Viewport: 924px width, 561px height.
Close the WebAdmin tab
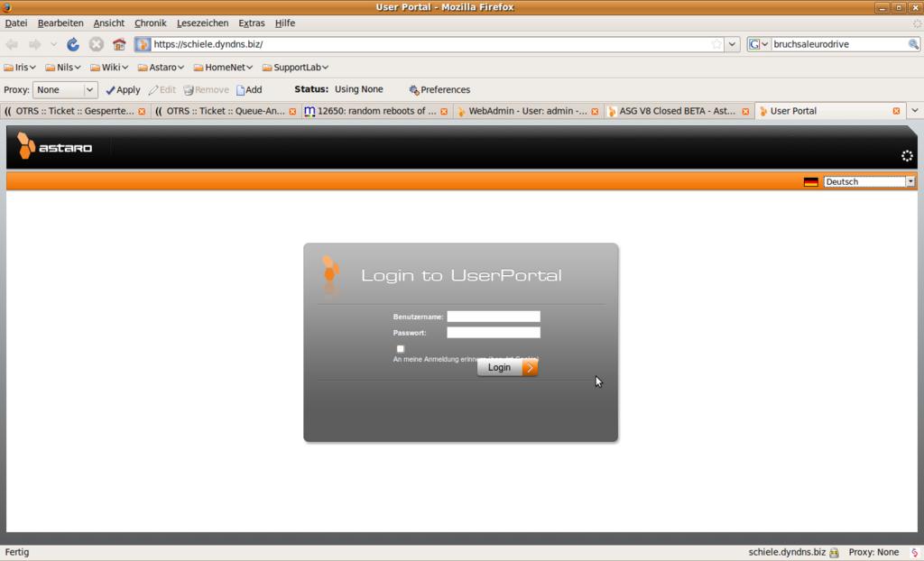595,111
